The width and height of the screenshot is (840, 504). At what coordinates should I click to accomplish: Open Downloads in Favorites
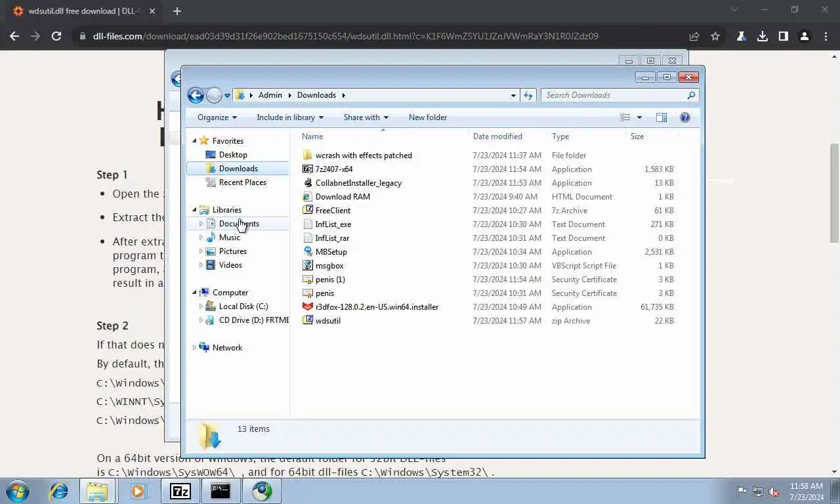tap(238, 169)
